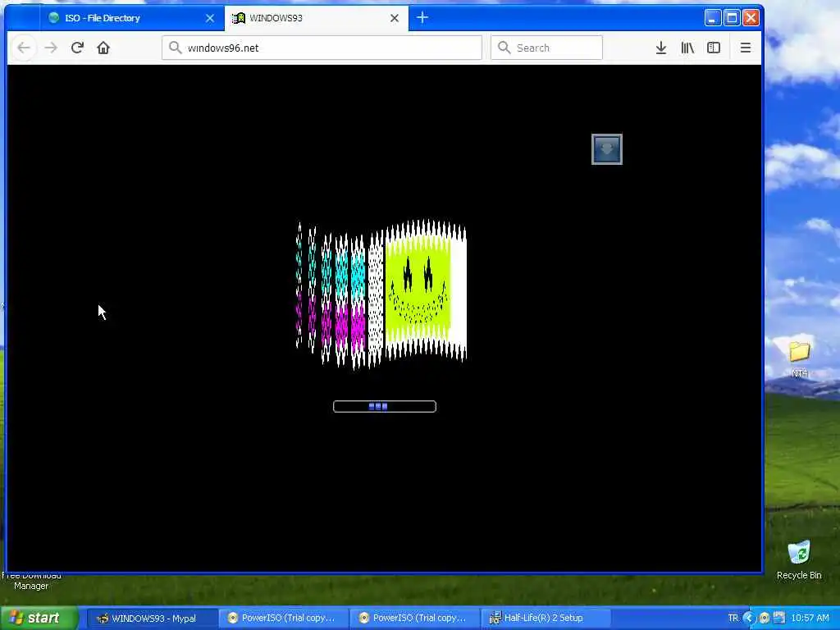Open the downloads panel

[661, 48]
